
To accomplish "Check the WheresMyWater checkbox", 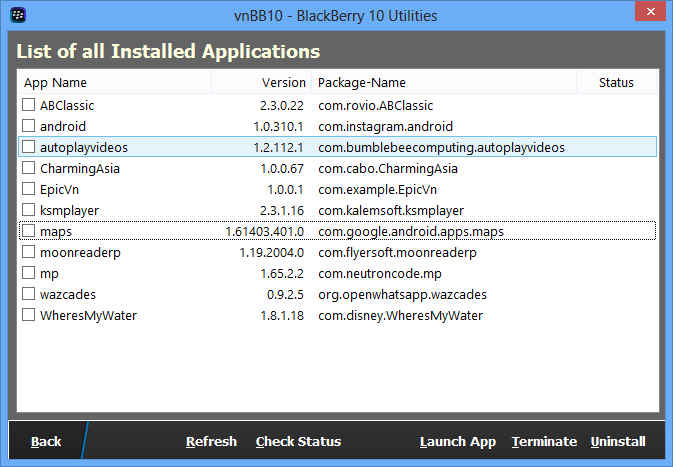I will (x=28, y=315).
